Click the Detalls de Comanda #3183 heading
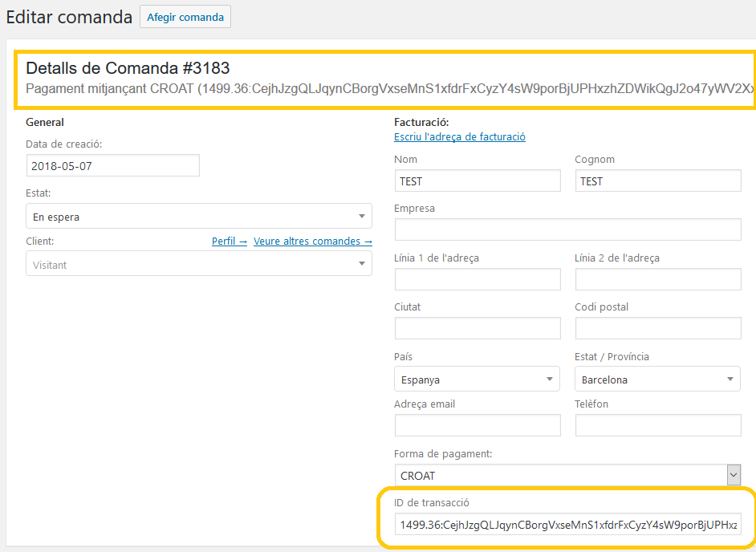The height and width of the screenshot is (552, 756). [128, 68]
